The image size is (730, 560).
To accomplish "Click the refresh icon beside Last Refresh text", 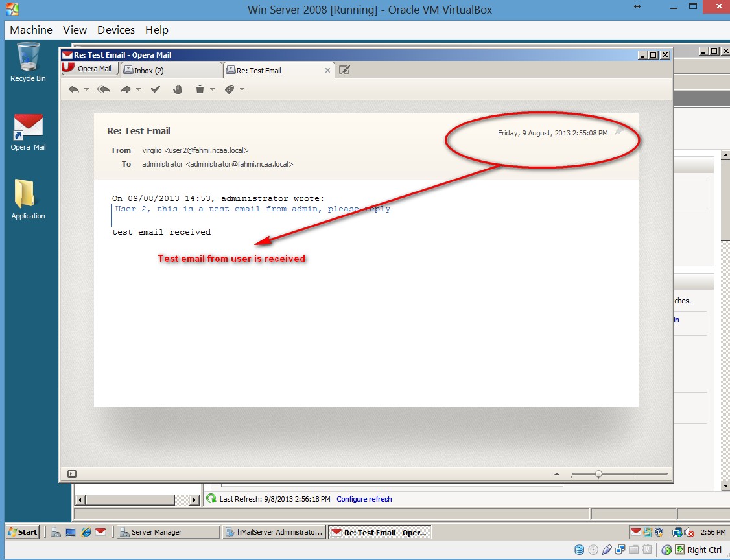I will point(209,498).
